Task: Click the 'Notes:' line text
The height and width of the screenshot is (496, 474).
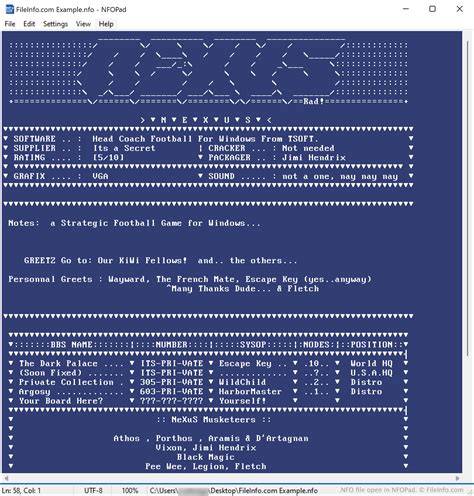Action: 134,223
